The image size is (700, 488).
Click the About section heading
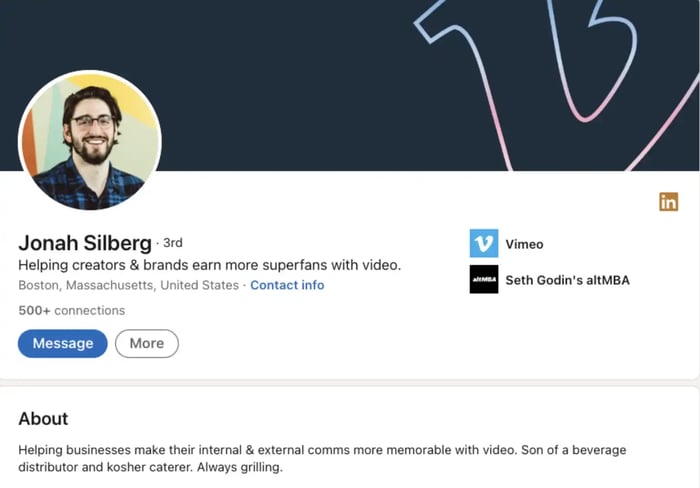[x=43, y=419]
